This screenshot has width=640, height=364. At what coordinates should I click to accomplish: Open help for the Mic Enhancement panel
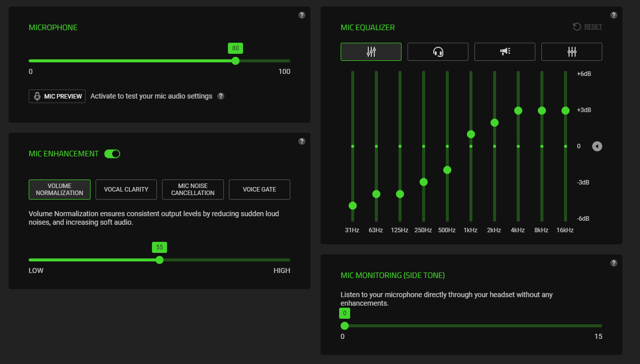point(302,141)
